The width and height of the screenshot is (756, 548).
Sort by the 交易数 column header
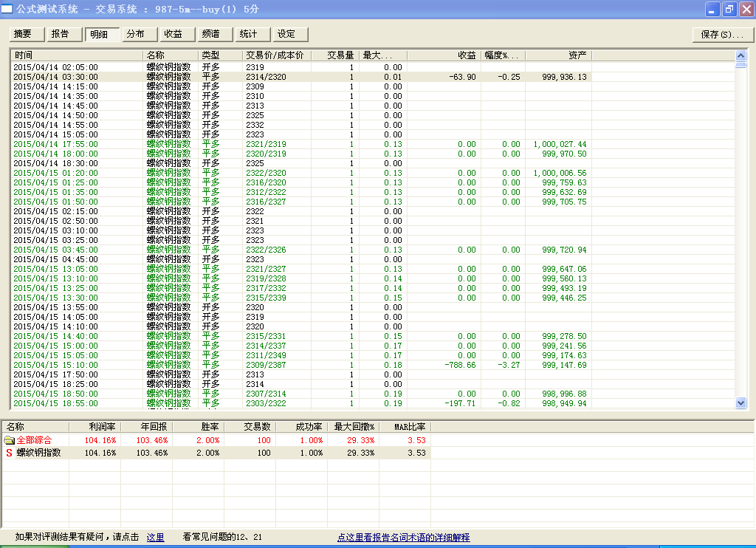pos(250,426)
